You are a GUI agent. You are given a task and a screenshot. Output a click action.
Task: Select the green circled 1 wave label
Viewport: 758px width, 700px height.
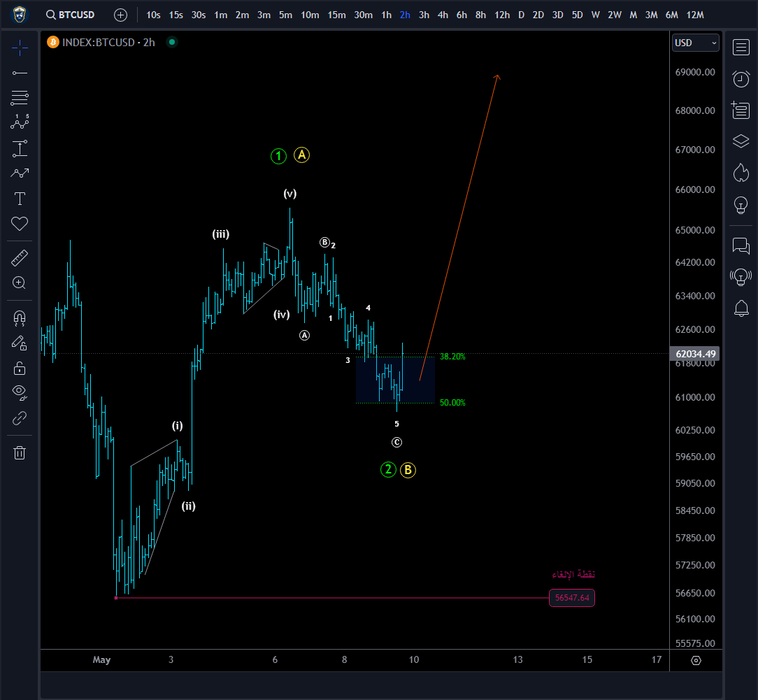(278, 156)
